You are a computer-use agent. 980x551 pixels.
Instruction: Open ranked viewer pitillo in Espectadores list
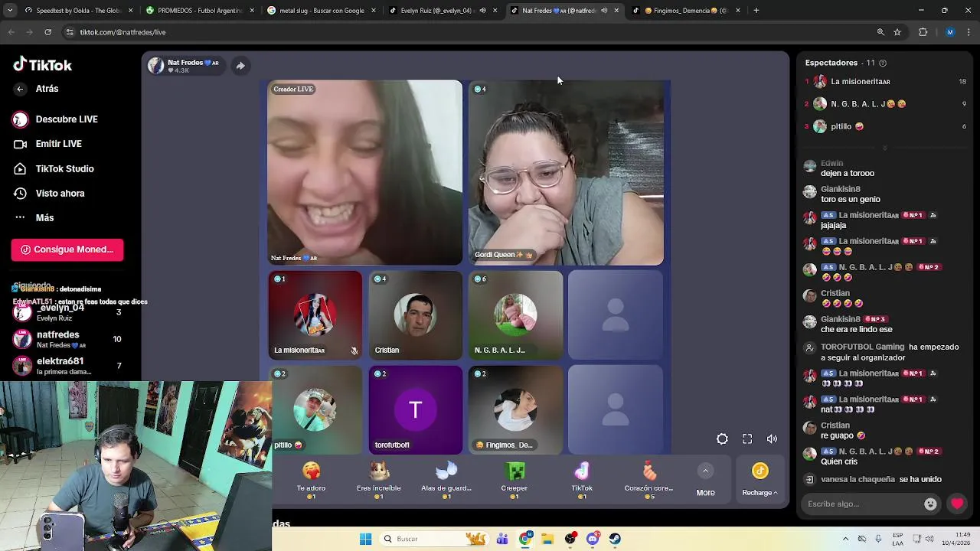point(885,126)
